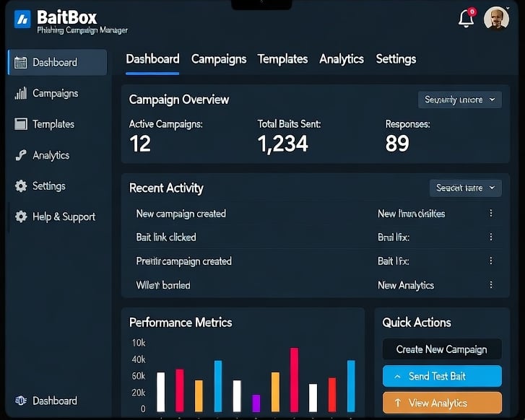Click the Send Test Bait button

click(442, 376)
